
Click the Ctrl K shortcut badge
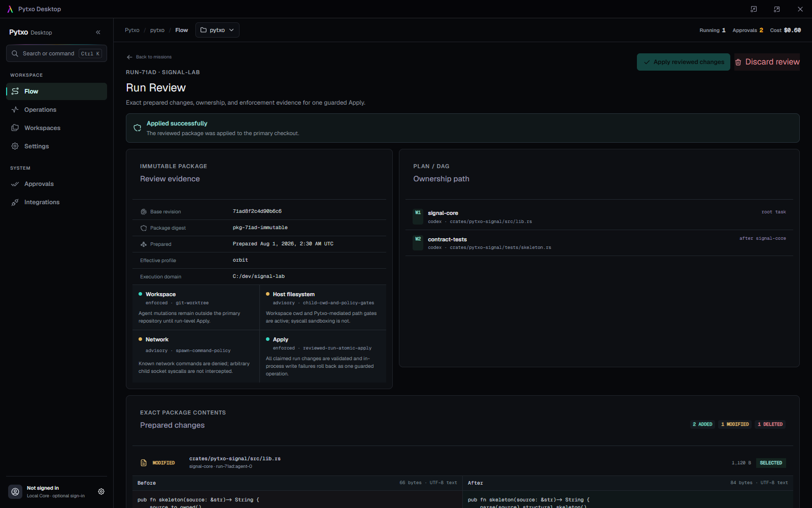pyautogui.click(x=90, y=53)
